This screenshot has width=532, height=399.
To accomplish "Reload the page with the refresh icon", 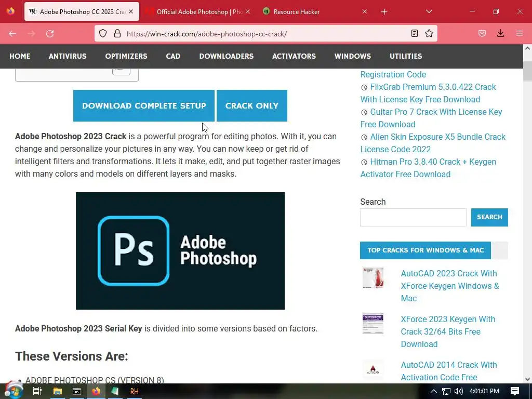I will 50,34.
